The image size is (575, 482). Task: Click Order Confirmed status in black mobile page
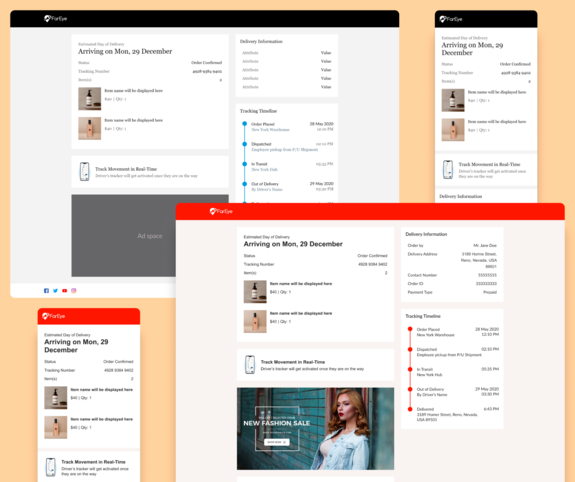tap(515, 64)
